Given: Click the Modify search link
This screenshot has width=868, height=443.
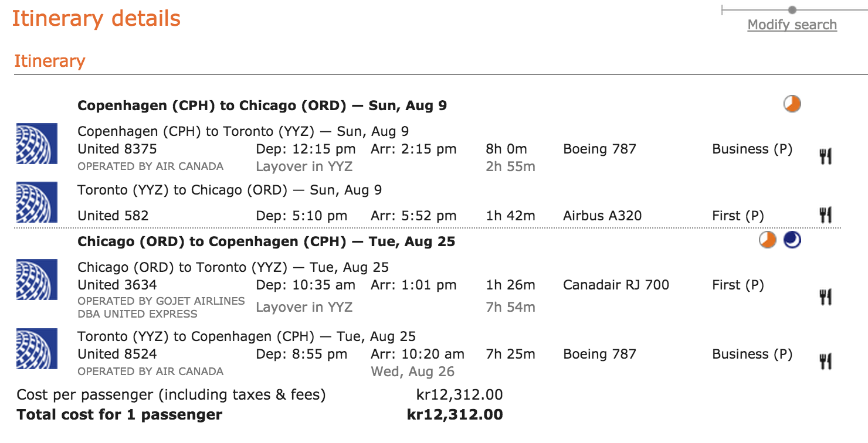Looking at the screenshot, I should pyautogui.click(x=792, y=25).
